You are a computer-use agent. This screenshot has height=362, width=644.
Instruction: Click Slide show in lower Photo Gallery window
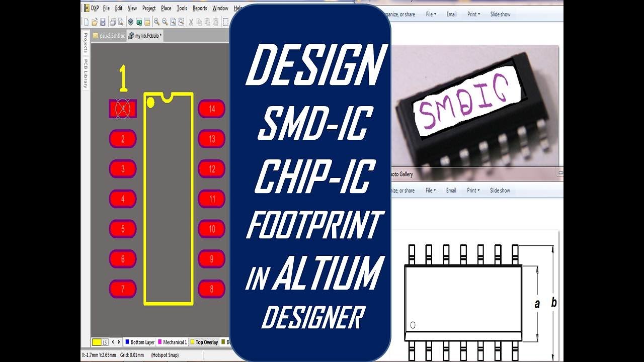tap(500, 190)
